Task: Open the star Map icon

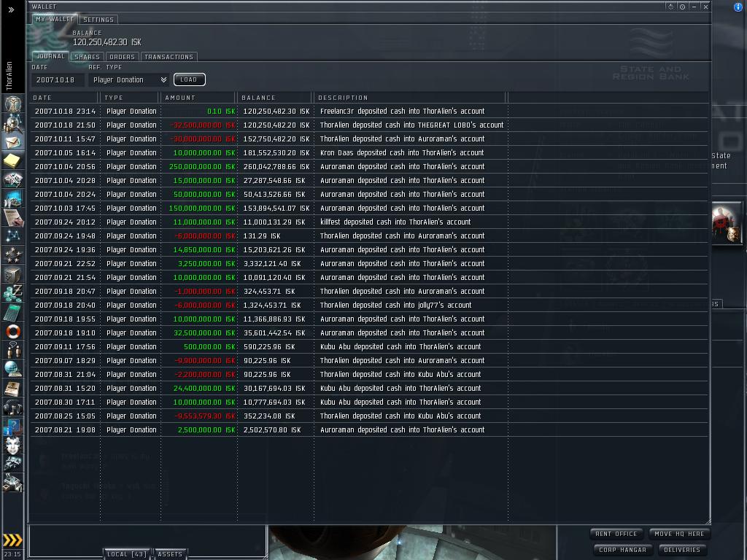Action: tap(13, 237)
